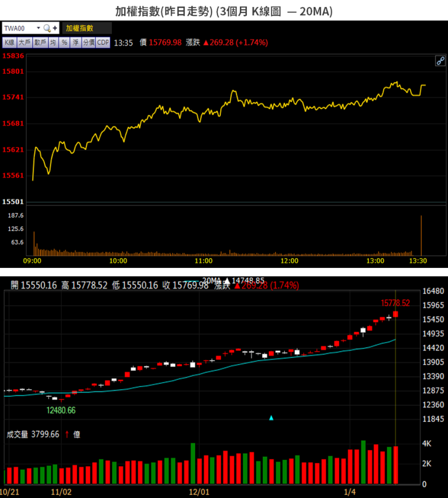This screenshot has height=498, width=448.
Task: Click the 4K volume scale label
Action: (427, 444)
